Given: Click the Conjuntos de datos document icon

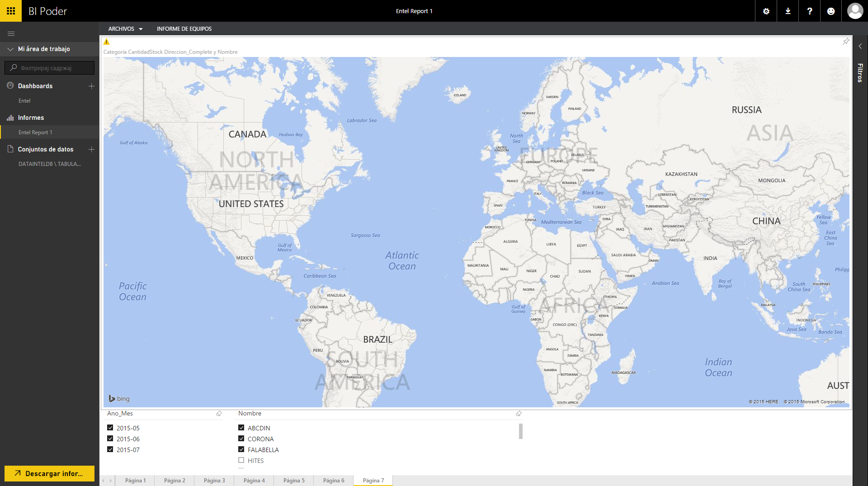Looking at the screenshot, I should 10,149.
